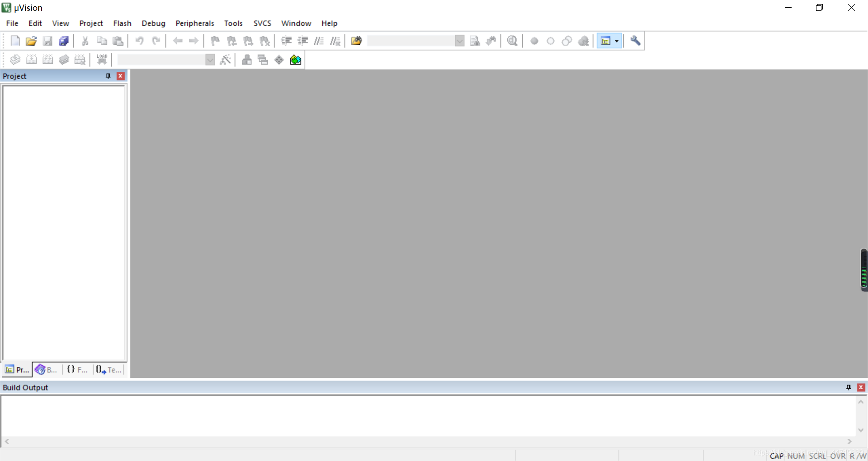This screenshot has height=461, width=868.
Task: Start the debug session magnifier icon
Action: click(512, 41)
